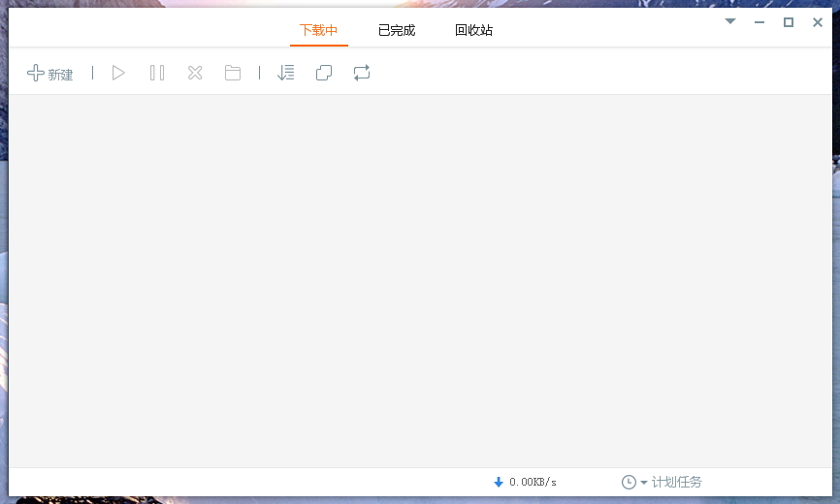Screen dimensions: 840x504
Task: Click the clock scheduled task icon
Action: (629, 482)
